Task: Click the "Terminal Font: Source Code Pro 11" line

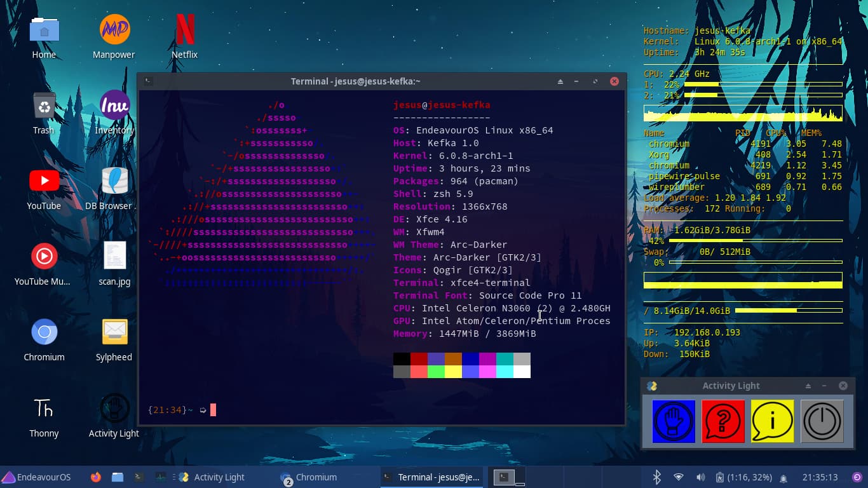Action: pyautogui.click(x=487, y=295)
